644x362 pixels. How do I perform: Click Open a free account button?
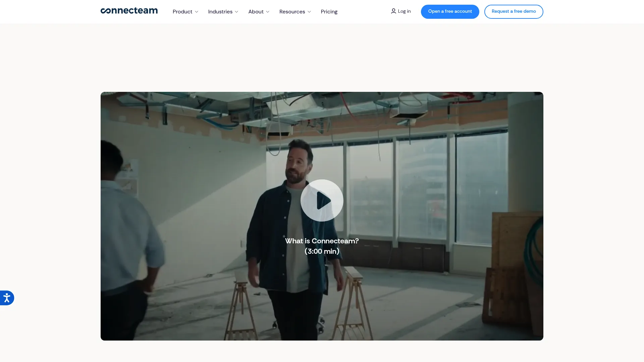tap(450, 12)
